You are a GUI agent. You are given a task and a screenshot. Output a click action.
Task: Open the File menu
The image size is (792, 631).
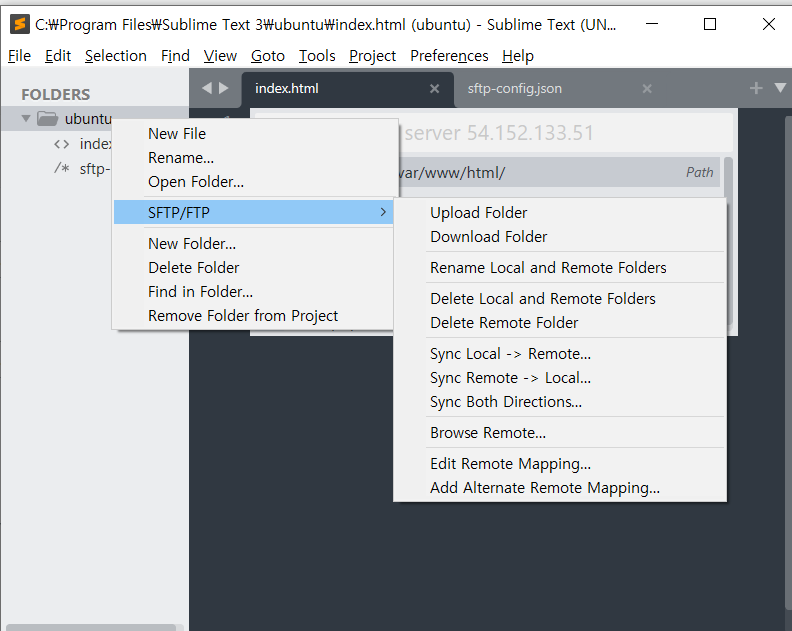click(x=19, y=56)
